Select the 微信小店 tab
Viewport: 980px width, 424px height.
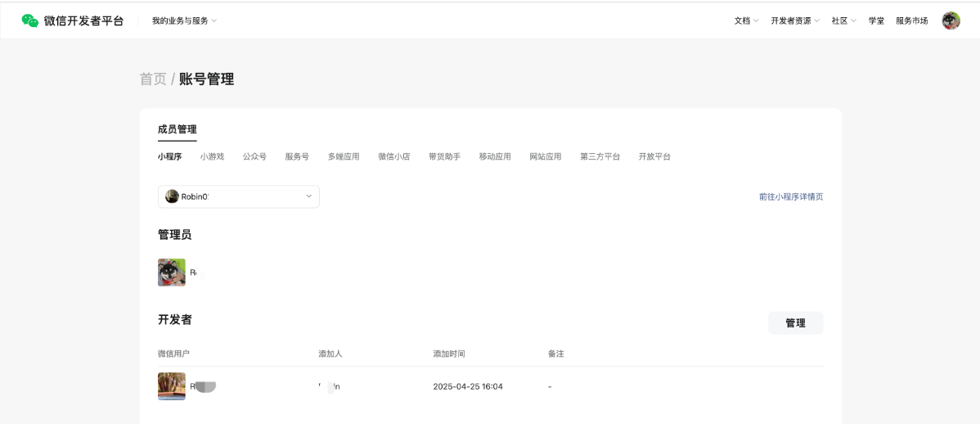tap(393, 156)
